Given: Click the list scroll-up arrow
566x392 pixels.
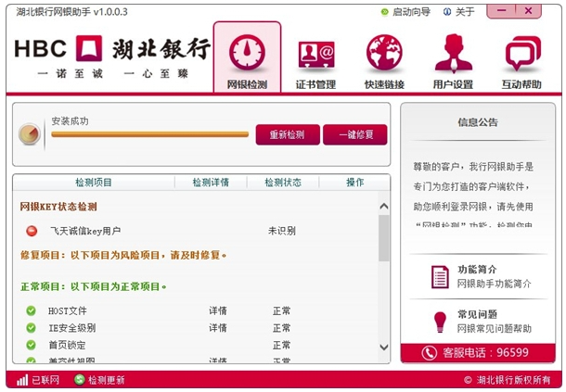Looking at the screenshot, I should tap(384, 207).
